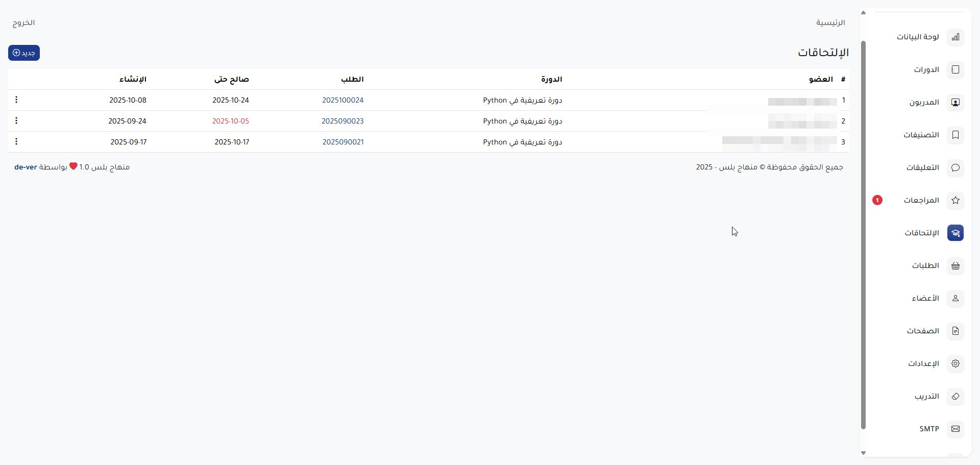980x465 pixels.
Task: Open the de-ver footer link
Action: point(26,167)
